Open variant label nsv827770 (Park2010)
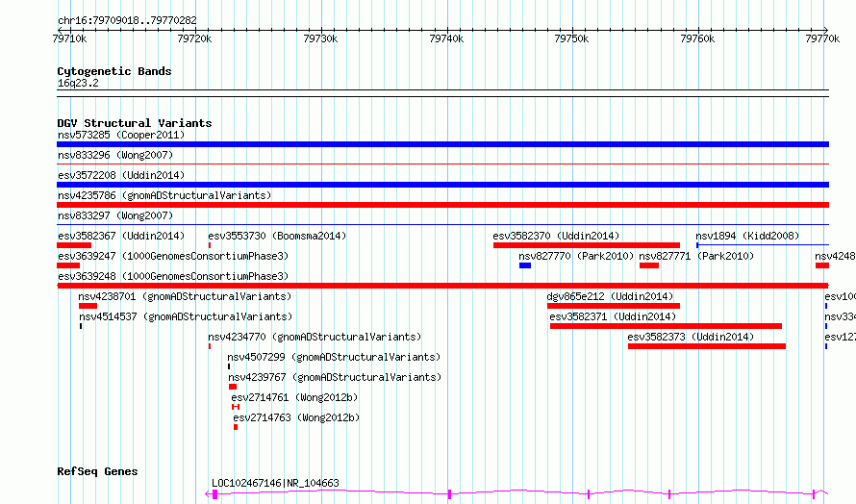Viewport: 856px width, 504px height. pyautogui.click(x=576, y=256)
